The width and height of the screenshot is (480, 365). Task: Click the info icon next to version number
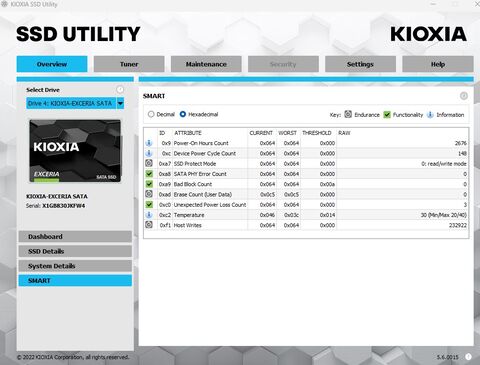(x=468, y=357)
